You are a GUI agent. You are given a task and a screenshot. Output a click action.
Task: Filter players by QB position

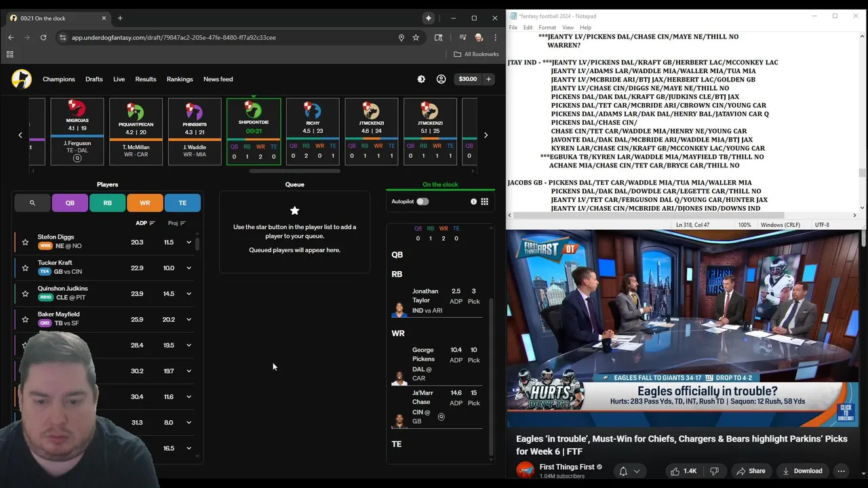coord(70,203)
